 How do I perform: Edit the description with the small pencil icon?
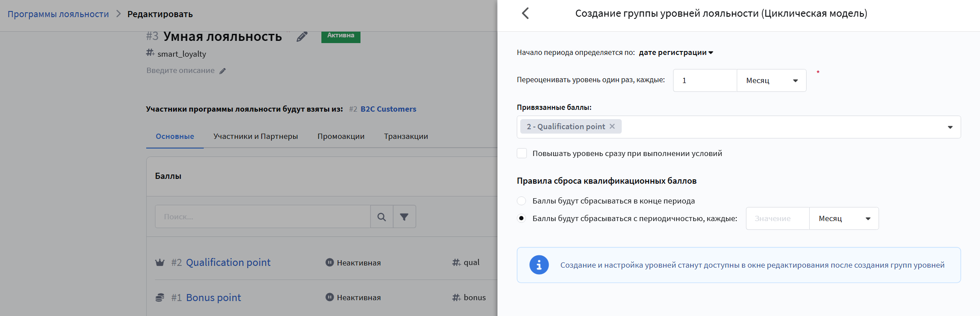(x=223, y=71)
